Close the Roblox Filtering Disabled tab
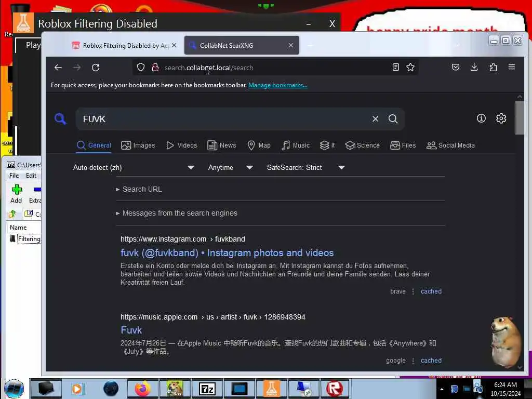Viewport: 532px width, 399px height. click(x=174, y=45)
